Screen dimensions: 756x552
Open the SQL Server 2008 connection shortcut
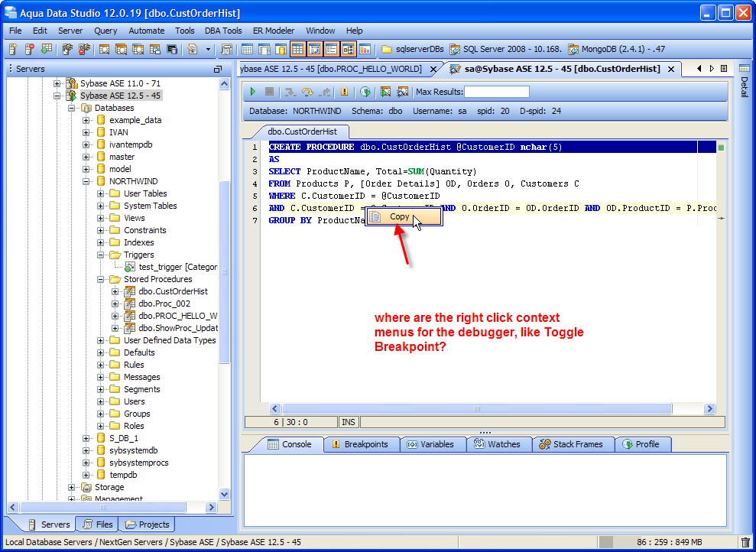(x=505, y=49)
